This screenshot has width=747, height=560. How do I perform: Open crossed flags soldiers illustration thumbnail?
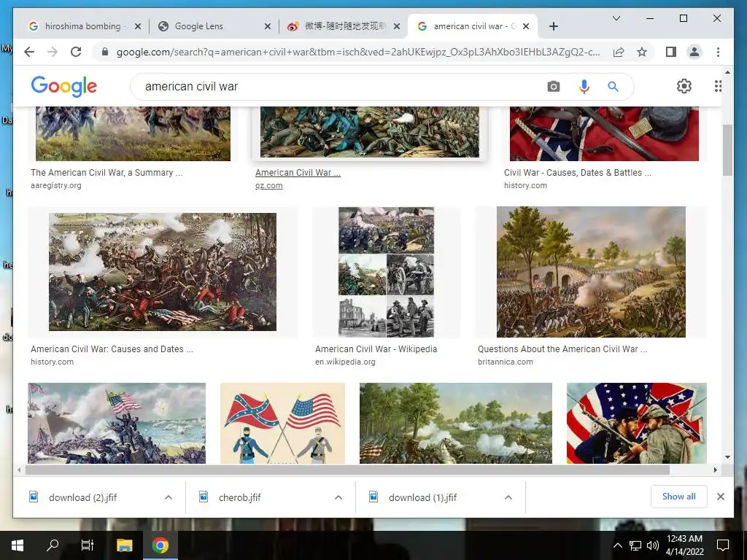pos(282,424)
